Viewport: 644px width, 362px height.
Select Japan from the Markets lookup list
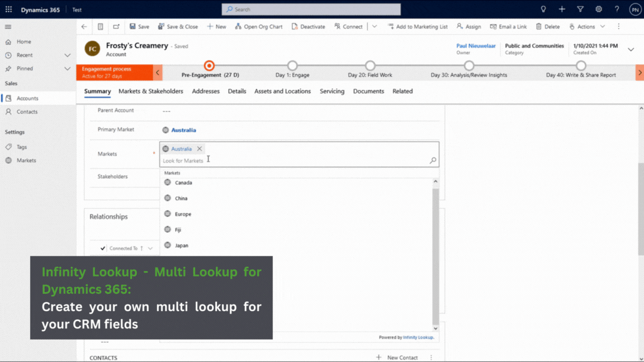click(x=182, y=245)
